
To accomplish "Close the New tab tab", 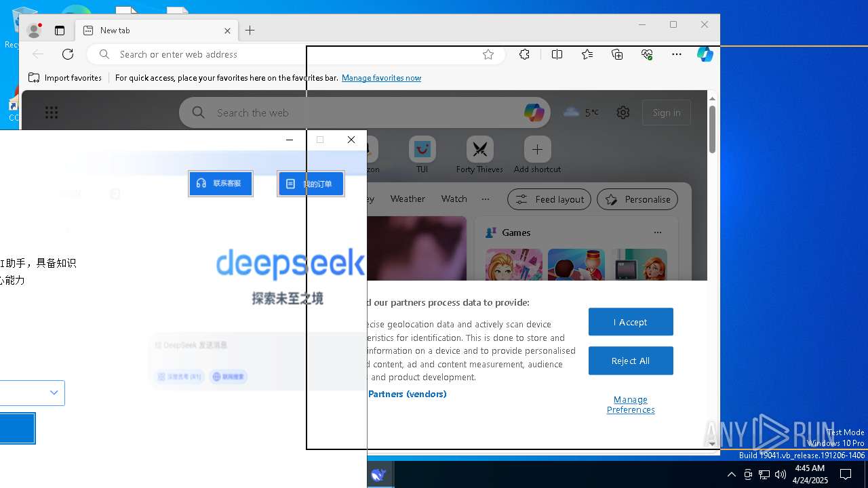I will pyautogui.click(x=227, y=30).
